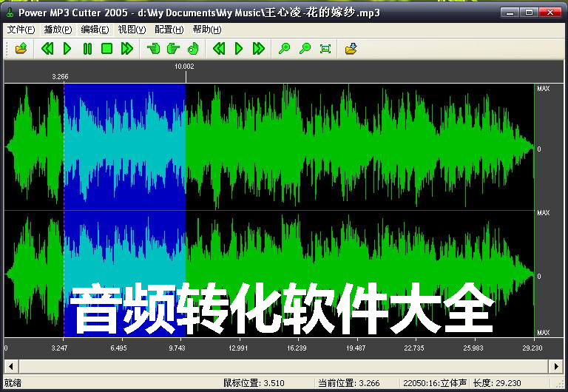This screenshot has height=392, width=568.
Task: Click the 12.991 time label on timeline
Action: (x=238, y=348)
